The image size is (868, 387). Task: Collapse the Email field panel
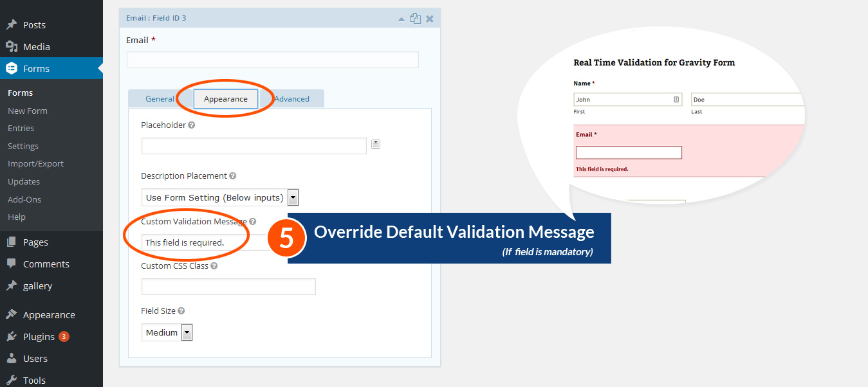pos(402,19)
